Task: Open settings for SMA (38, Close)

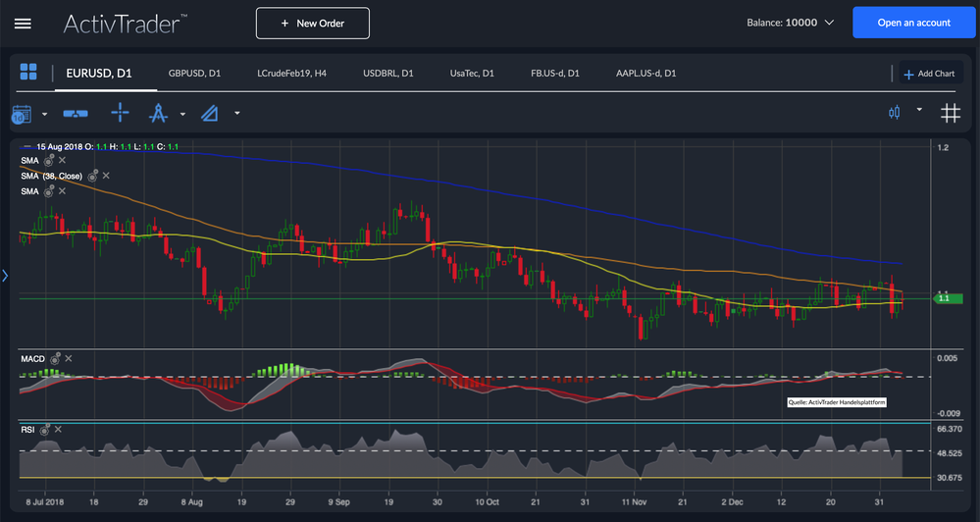Action: coord(92,176)
